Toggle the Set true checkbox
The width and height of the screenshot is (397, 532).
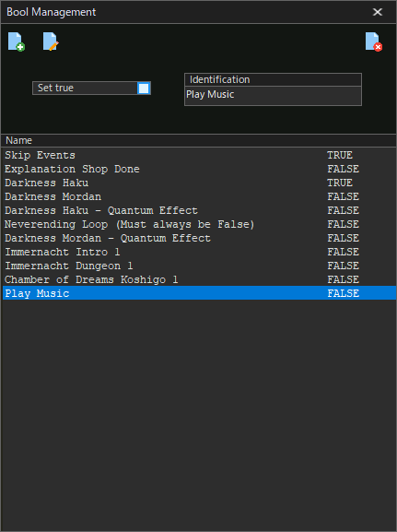(x=144, y=89)
